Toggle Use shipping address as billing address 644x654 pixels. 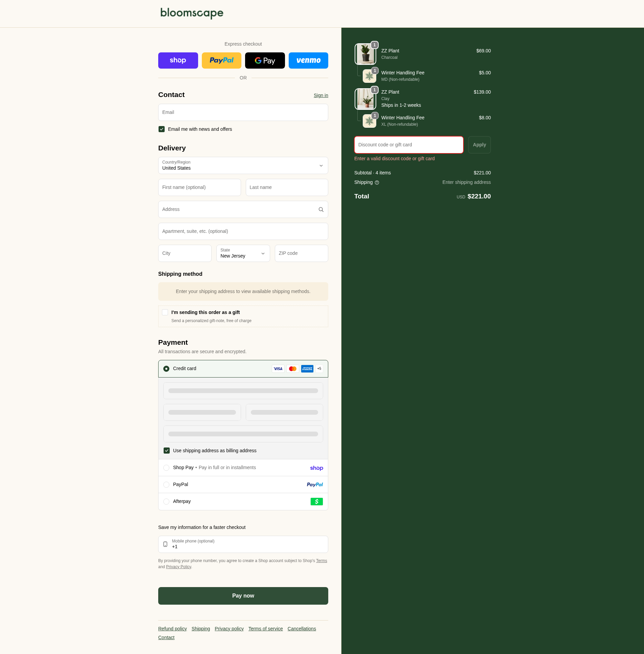click(x=166, y=451)
